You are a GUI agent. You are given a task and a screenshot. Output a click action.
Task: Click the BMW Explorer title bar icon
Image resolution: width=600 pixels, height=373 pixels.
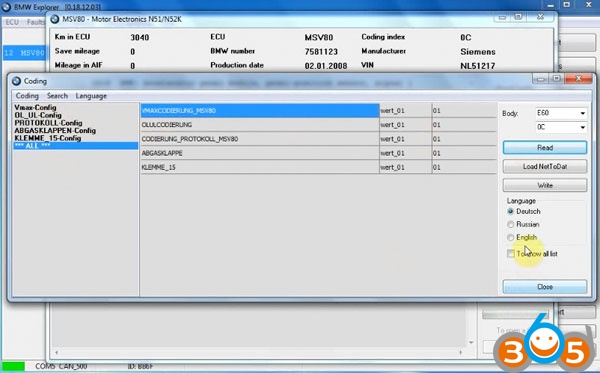point(6,7)
